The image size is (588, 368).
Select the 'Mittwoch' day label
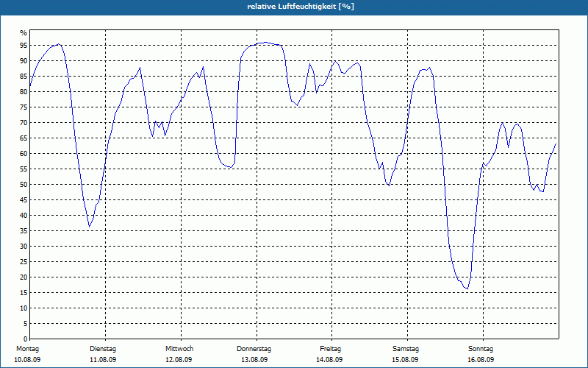(179, 349)
